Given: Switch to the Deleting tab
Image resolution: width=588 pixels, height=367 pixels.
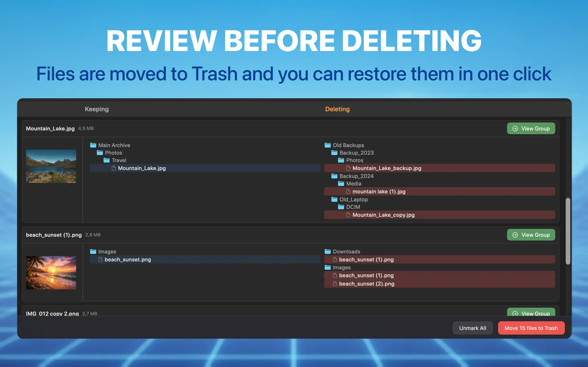Looking at the screenshot, I should (337, 109).
